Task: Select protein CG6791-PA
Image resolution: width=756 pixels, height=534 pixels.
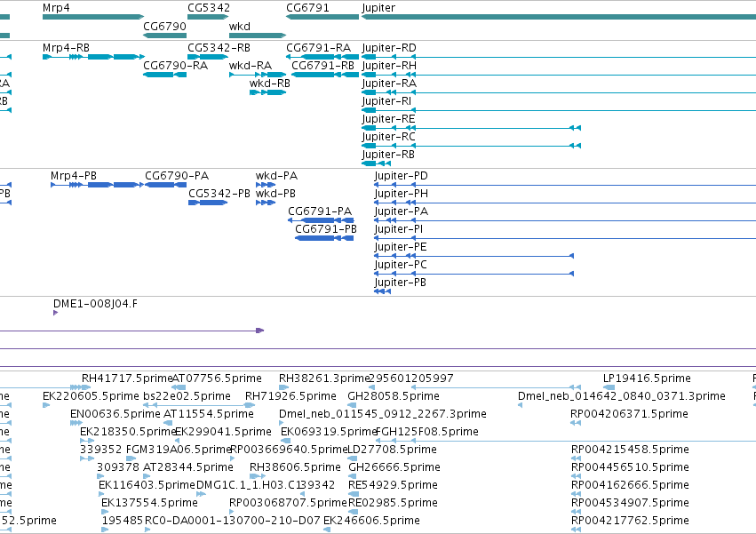Action: tap(320, 211)
